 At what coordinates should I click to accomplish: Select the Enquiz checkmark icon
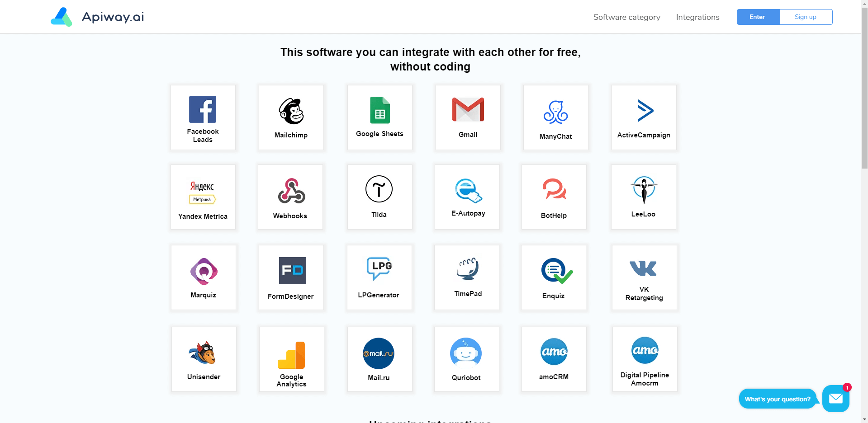click(557, 271)
